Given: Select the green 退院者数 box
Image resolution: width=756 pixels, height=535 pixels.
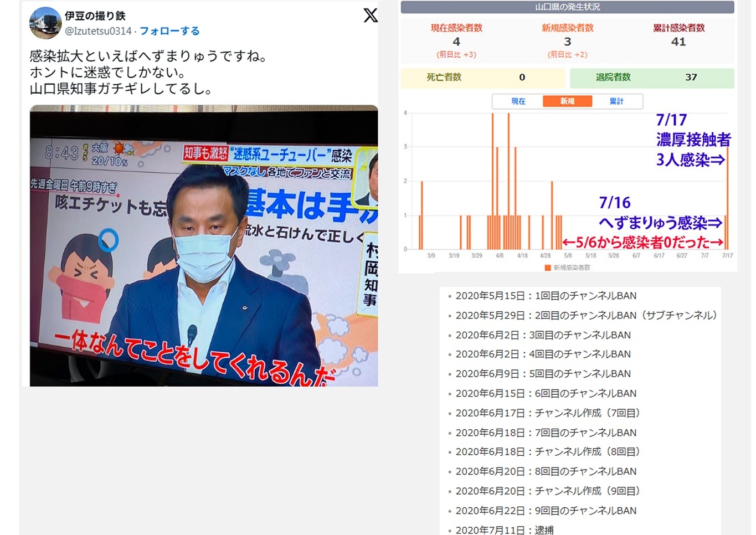Looking at the screenshot, I should coord(651,78).
